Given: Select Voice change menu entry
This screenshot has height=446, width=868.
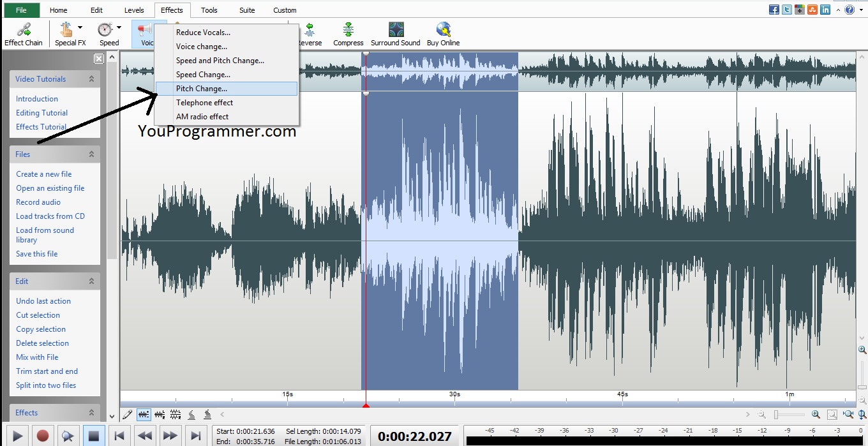Looking at the screenshot, I should point(227,47).
